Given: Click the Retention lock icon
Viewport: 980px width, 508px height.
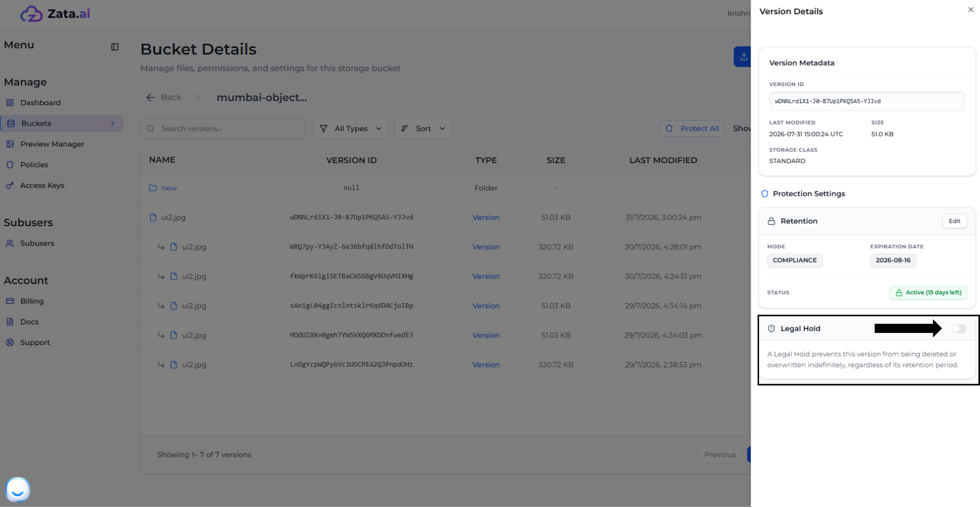Looking at the screenshot, I should click(771, 221).
